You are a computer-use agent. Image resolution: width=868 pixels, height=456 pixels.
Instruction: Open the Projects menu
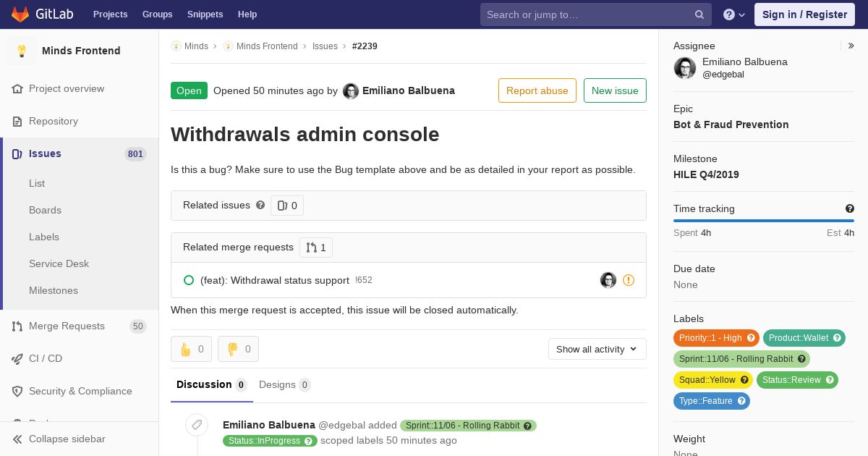click(111, 14)
